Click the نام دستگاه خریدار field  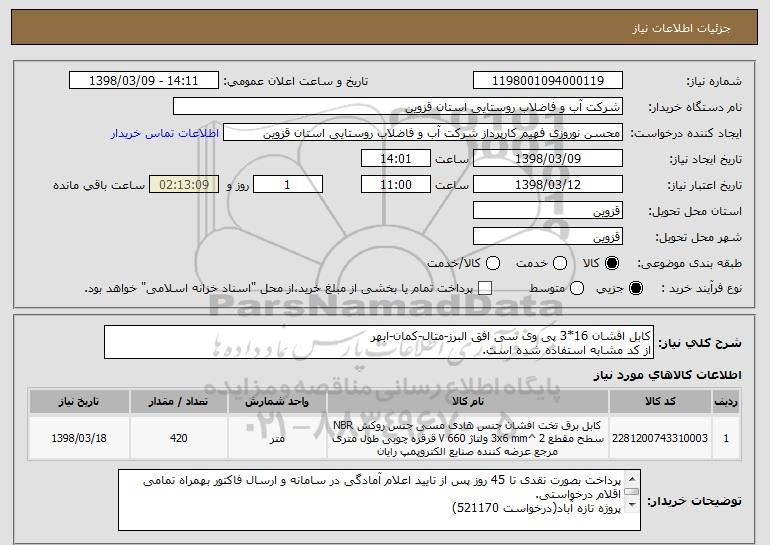(398, 107)
